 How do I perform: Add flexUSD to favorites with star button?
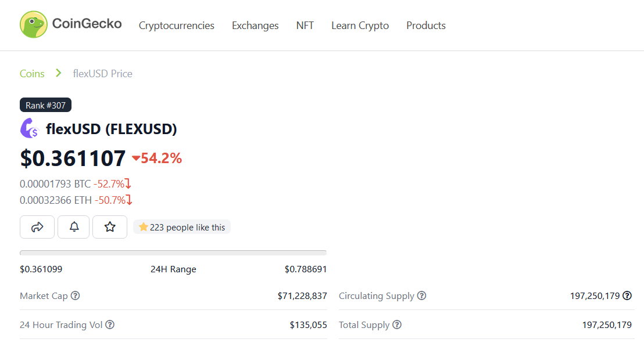pos(110,227)
